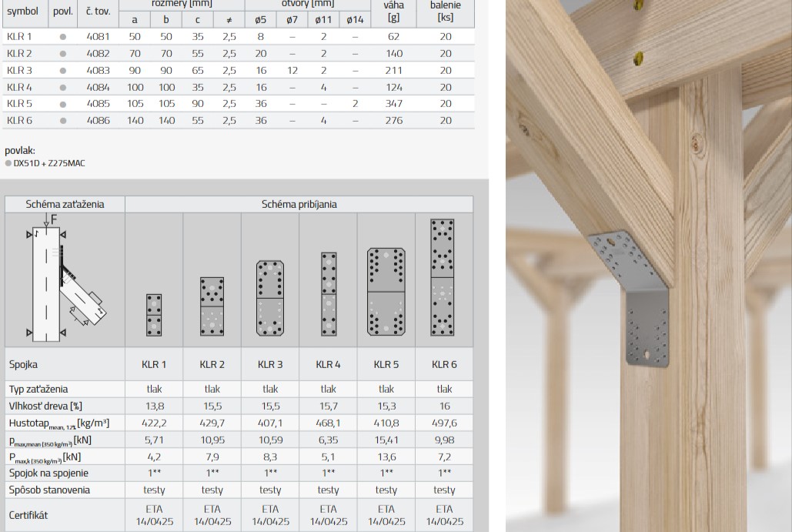Select the KLR 5 nailing pattern diagram

pos(386,291)
